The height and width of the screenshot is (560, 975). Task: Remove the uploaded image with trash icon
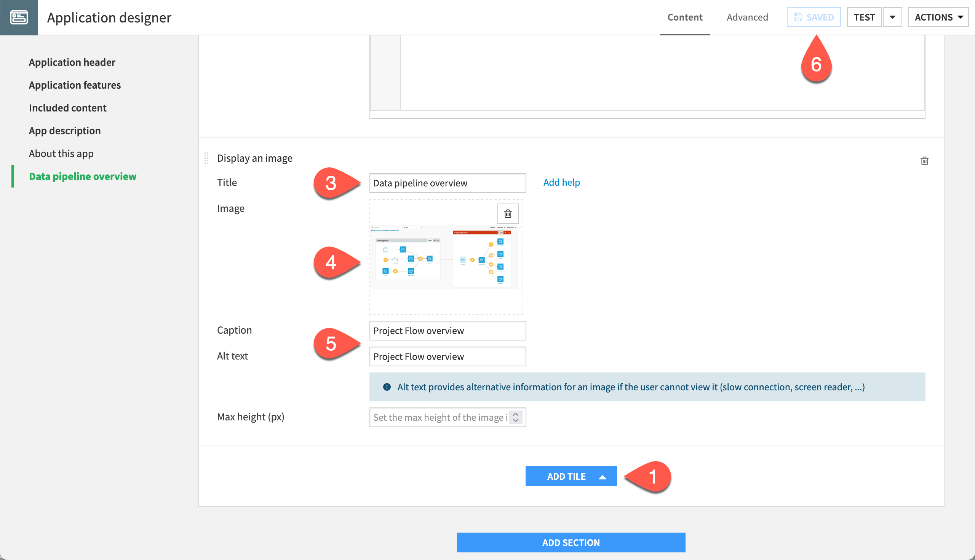point(508,213)
